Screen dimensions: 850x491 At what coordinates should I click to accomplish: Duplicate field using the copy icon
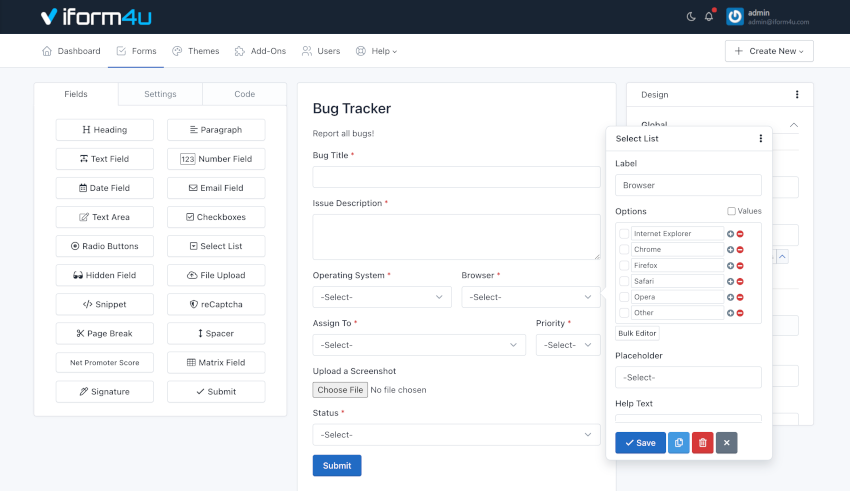point(678,442)
